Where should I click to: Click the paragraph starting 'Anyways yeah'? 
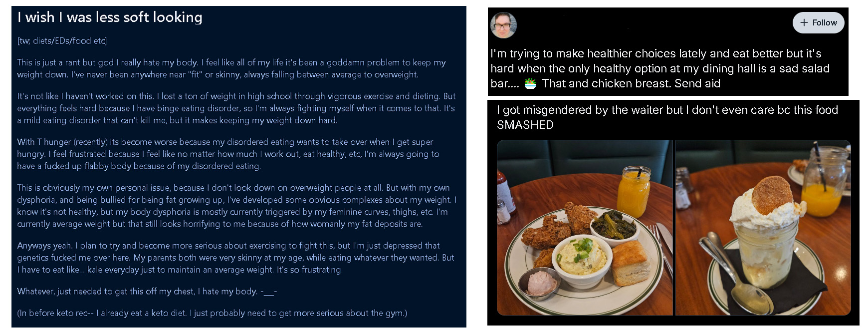[236, 258]
